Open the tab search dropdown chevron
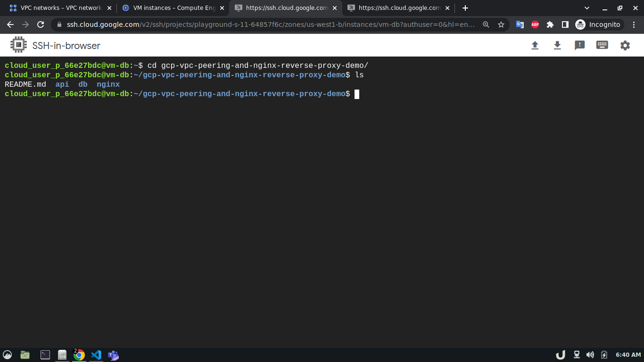644x362 pixels. click(587, 8)
